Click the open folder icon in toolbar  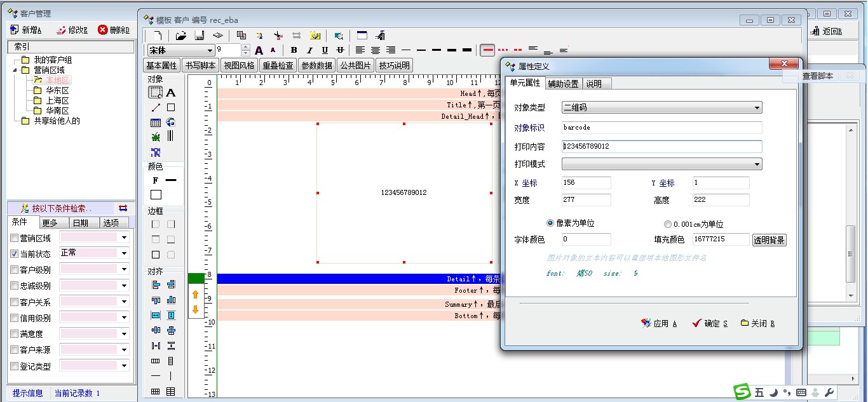pos(181,36)
